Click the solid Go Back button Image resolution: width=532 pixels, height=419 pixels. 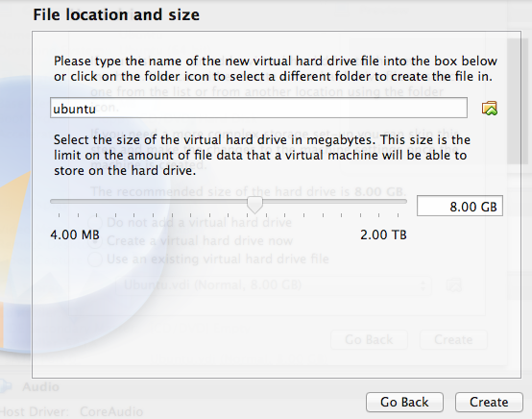(x=404, y=402)
